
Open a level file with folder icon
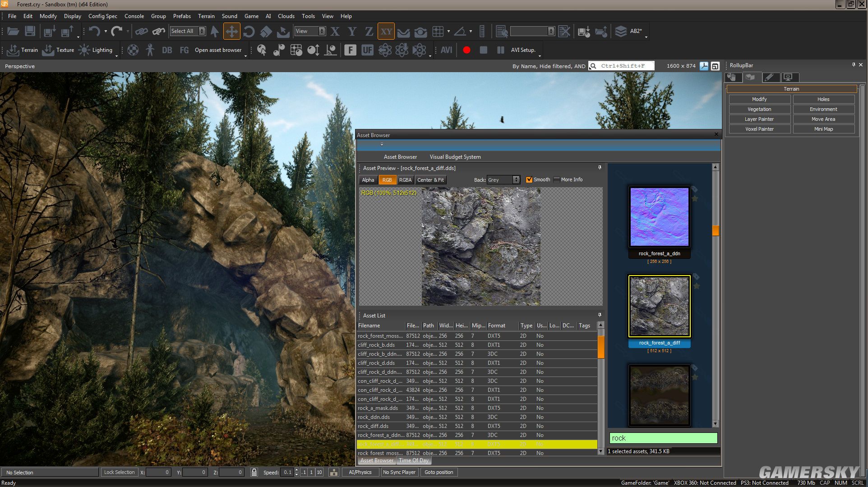coord(13,31)
